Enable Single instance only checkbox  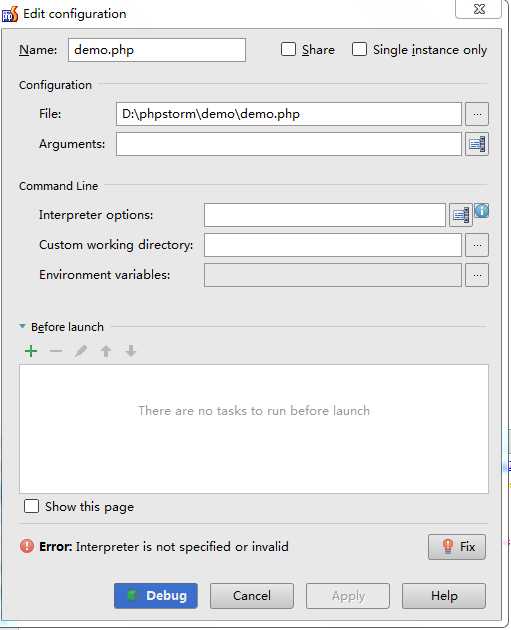[359, 49]
